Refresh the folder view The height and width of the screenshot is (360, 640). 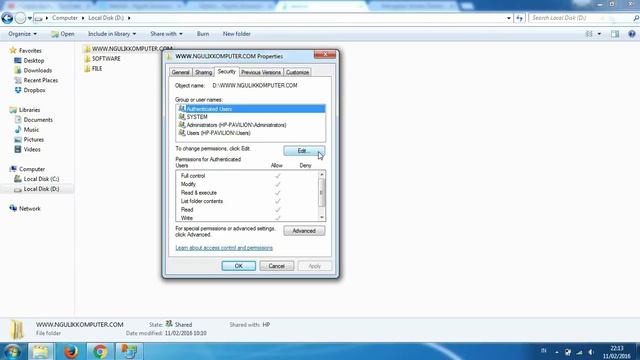point(519,18)
